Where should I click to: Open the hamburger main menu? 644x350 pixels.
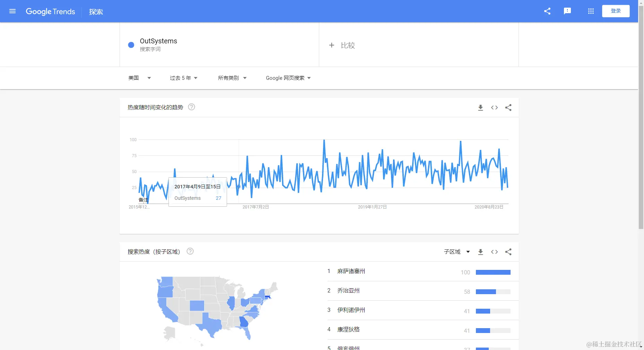tap(12, 11)
